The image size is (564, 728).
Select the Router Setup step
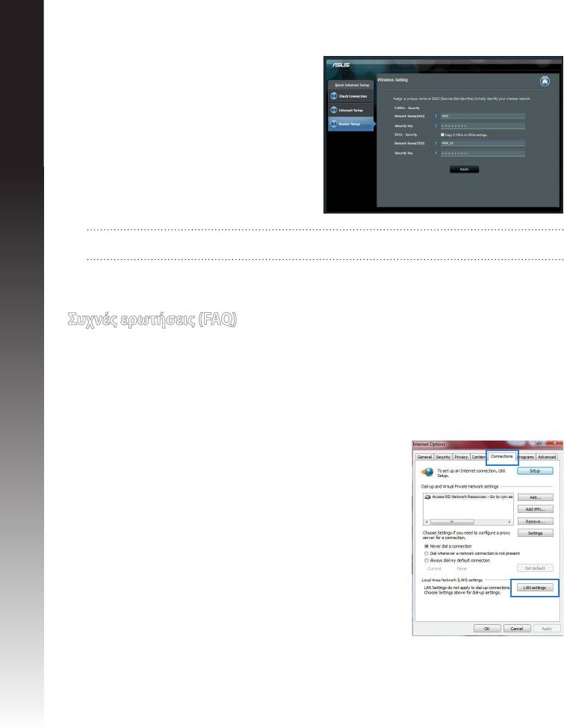point(350,124)
